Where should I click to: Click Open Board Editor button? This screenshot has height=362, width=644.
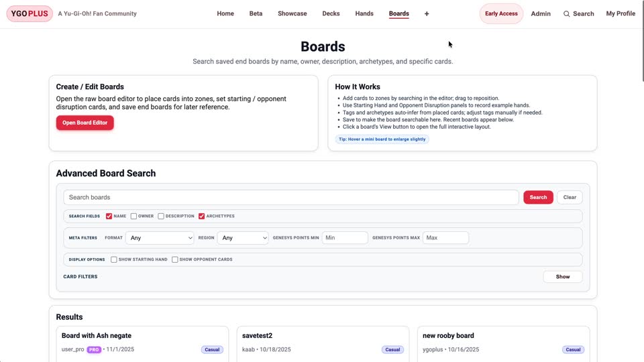pos(85,123)
